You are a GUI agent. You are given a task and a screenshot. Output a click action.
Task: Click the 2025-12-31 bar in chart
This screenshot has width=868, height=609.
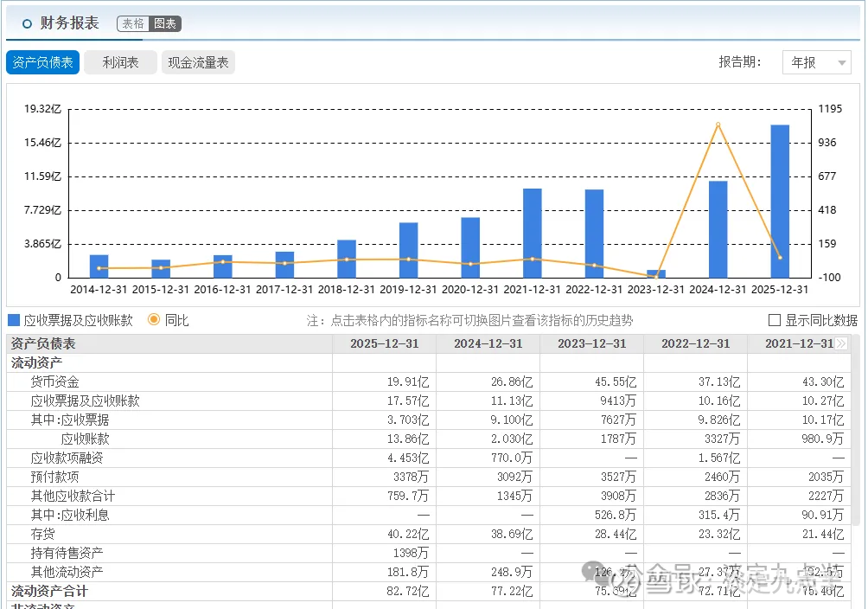coord(780,201)
